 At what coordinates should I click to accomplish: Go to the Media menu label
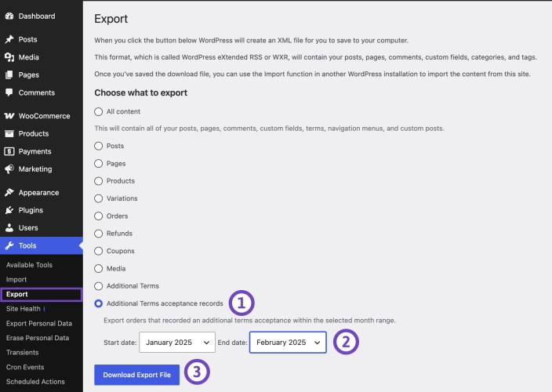[28, 57]
